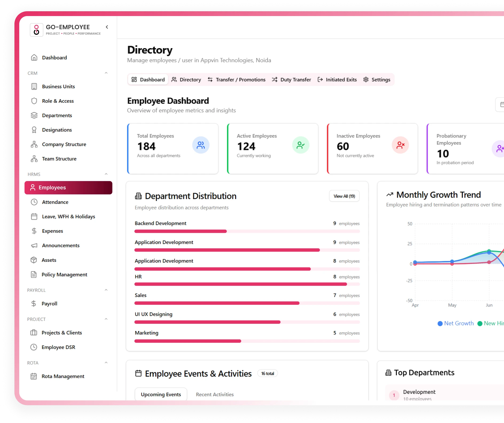The width and height of the screenshot is (504, 423).
Task: Open the Transfer / Promotions tab
Action: pos(237,79)
